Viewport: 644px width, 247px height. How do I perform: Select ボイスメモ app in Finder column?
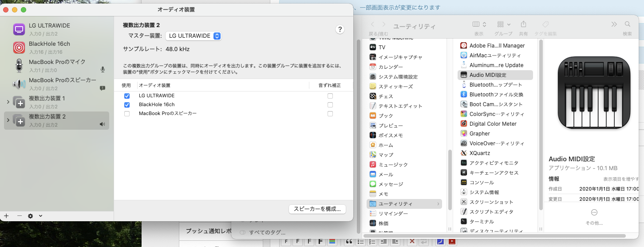(404, 135)
